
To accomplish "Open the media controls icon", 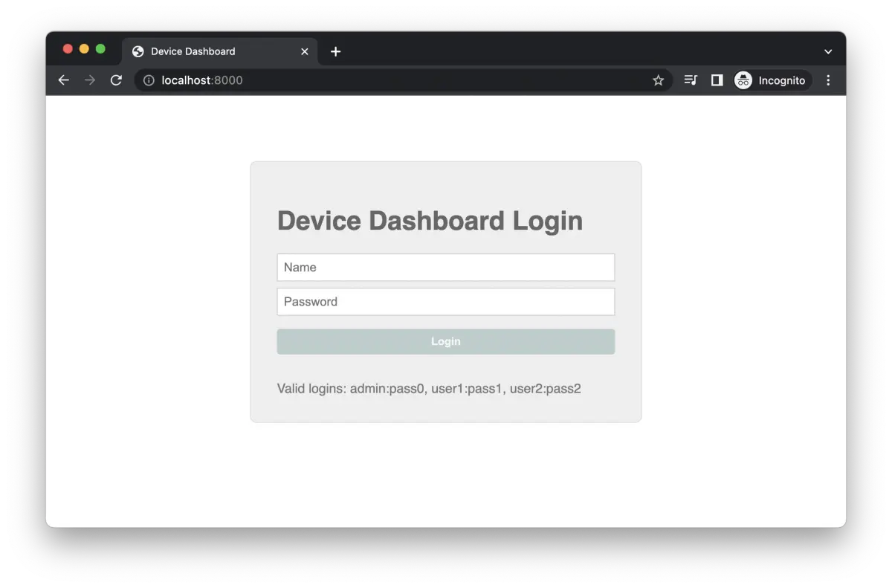I will (691, 80).
